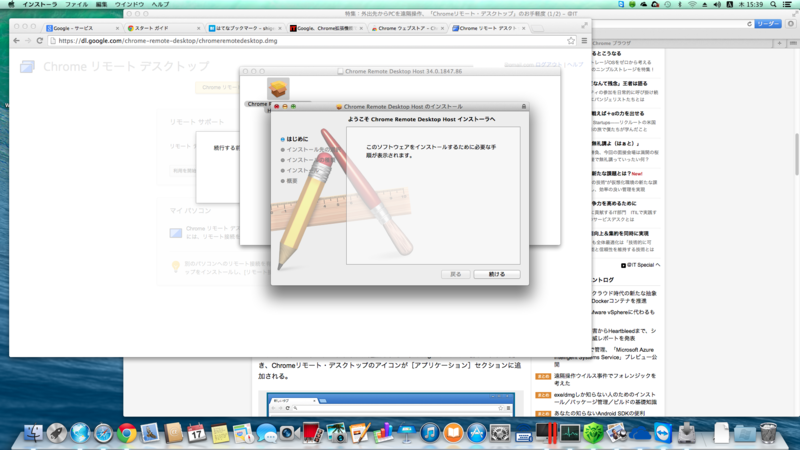Screen dimensions: 800x450
Task: Open Finder from the Dock
Action: 33,433
